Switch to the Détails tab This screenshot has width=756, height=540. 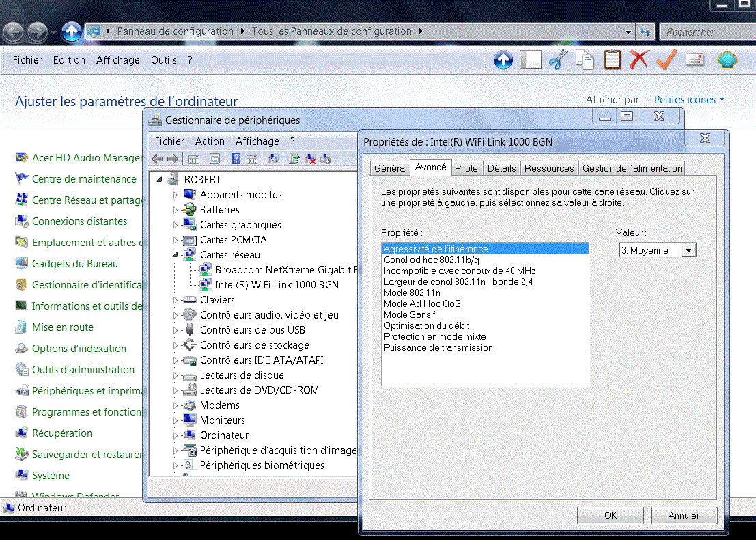501,168
